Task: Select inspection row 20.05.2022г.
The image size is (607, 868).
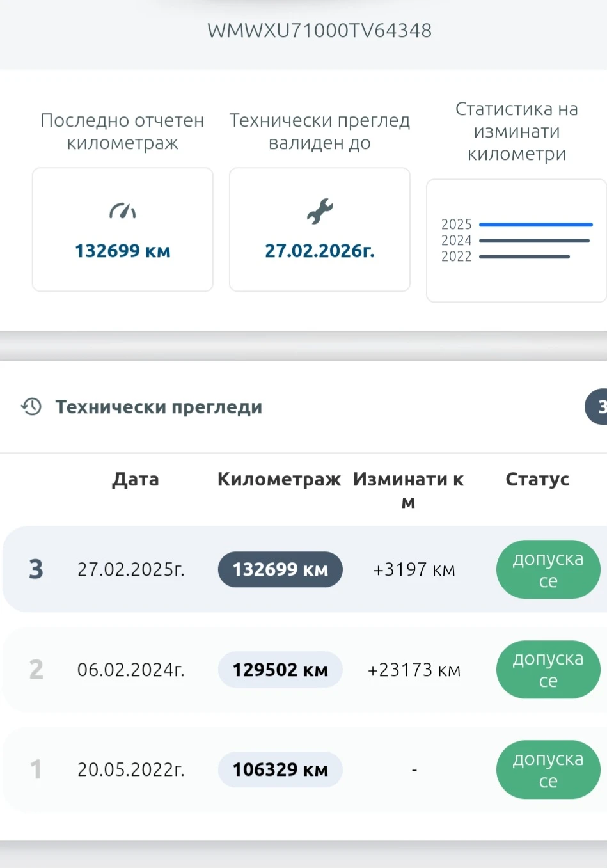Action: pos(131,769)
